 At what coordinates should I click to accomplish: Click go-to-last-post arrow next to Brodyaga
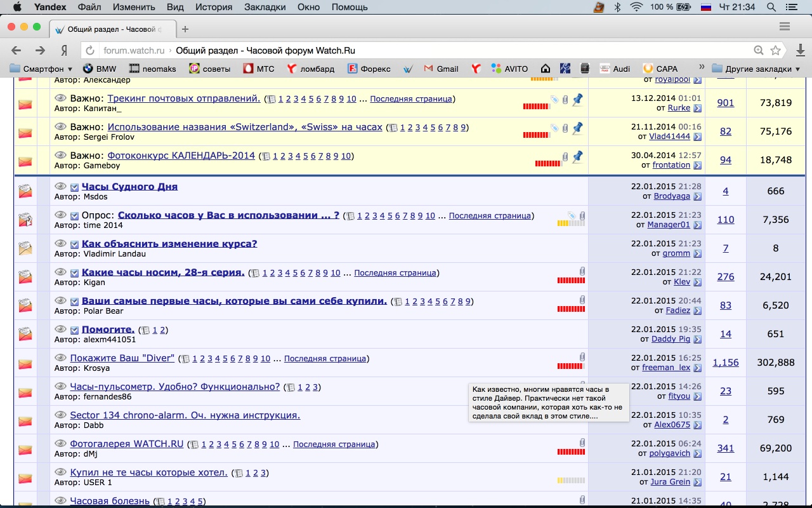coord(697,196)
